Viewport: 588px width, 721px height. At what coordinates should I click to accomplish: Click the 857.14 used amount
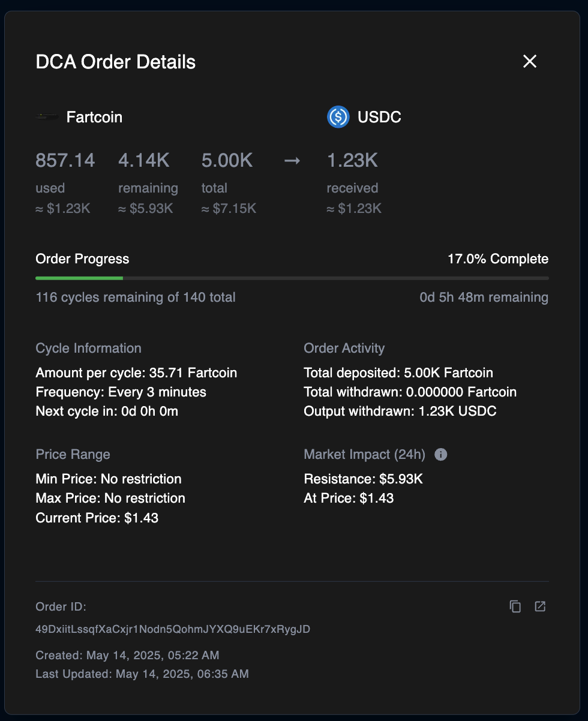(x=65, y=161)
